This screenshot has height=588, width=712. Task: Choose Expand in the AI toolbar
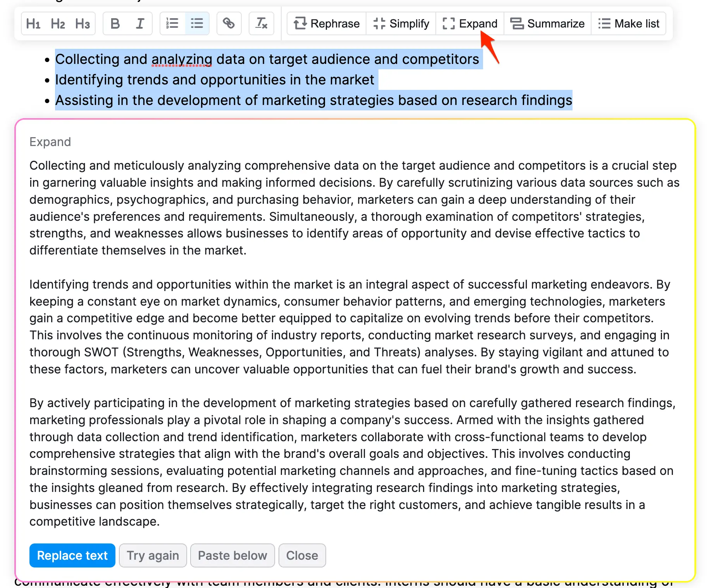click(470, 24)
